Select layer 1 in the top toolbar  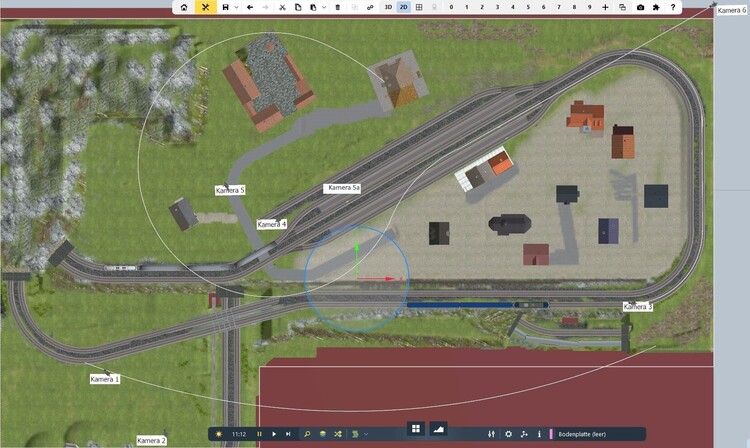[466, 7]
